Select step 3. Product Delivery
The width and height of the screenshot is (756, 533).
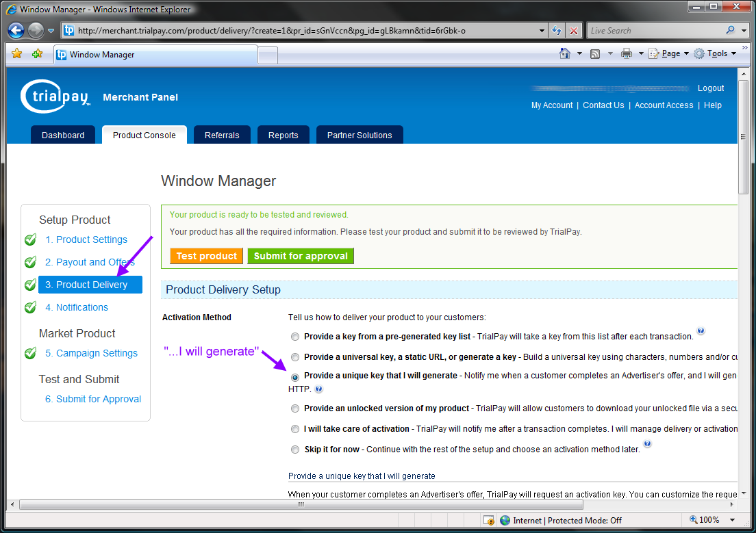coord(90,285)
